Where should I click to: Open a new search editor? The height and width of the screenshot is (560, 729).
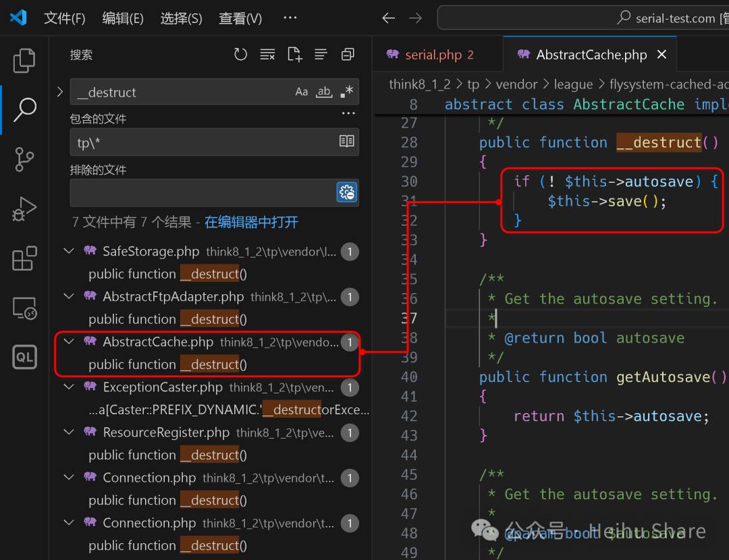tap(294, 55)
